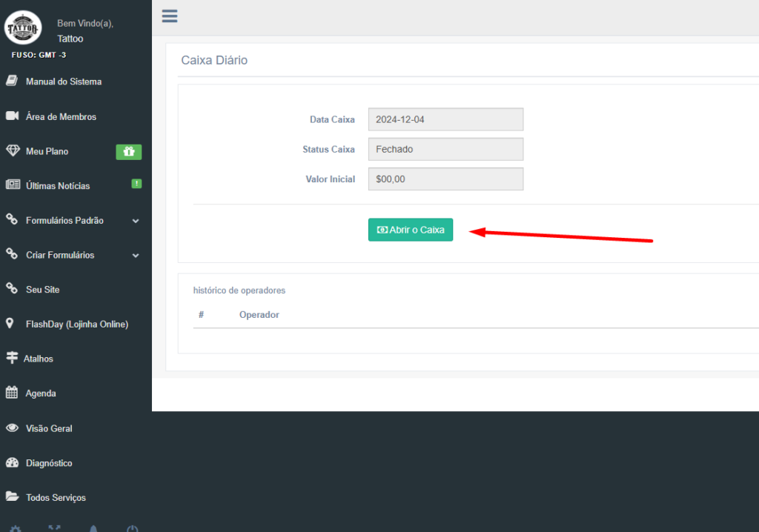
Task: Click the green alert badge on Últimas Notícias
Action: coord(136,184)
